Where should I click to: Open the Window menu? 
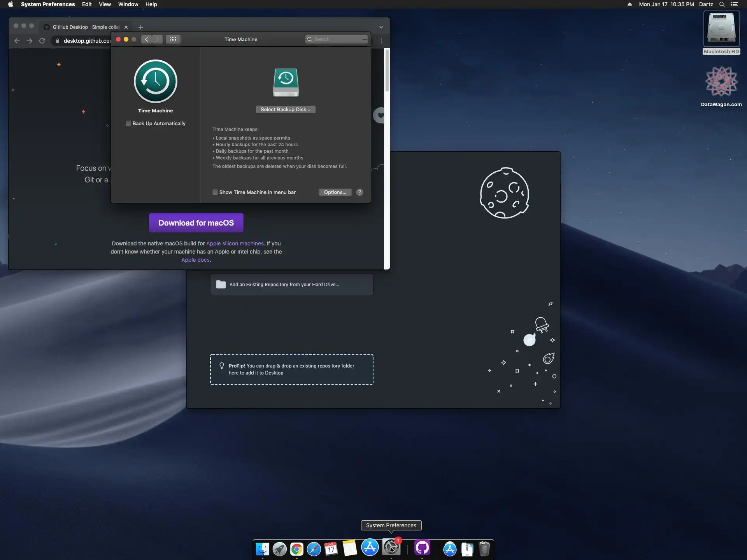(128, 4)
